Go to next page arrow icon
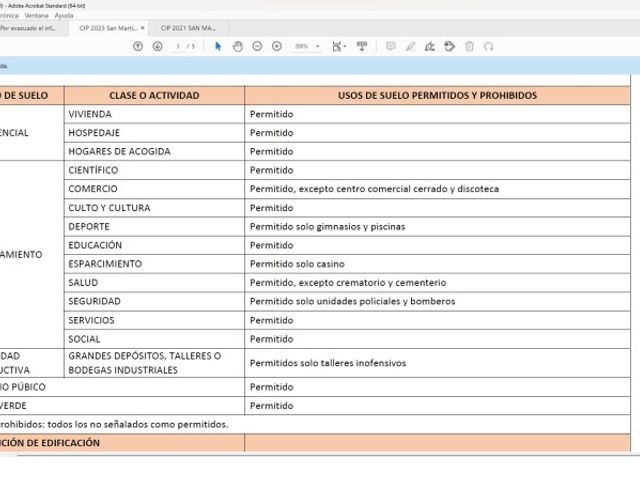This screenshot has width=640, height=480. [x=158, y=47]
